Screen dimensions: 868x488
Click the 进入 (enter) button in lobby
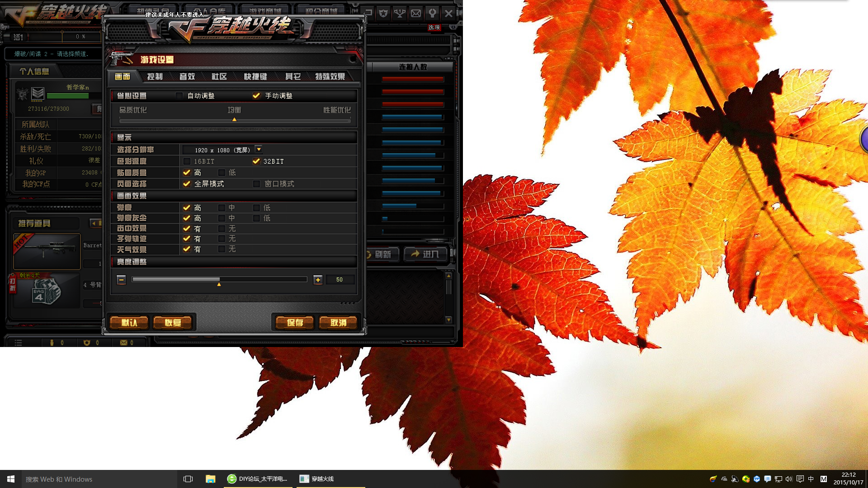coord(425,254)
